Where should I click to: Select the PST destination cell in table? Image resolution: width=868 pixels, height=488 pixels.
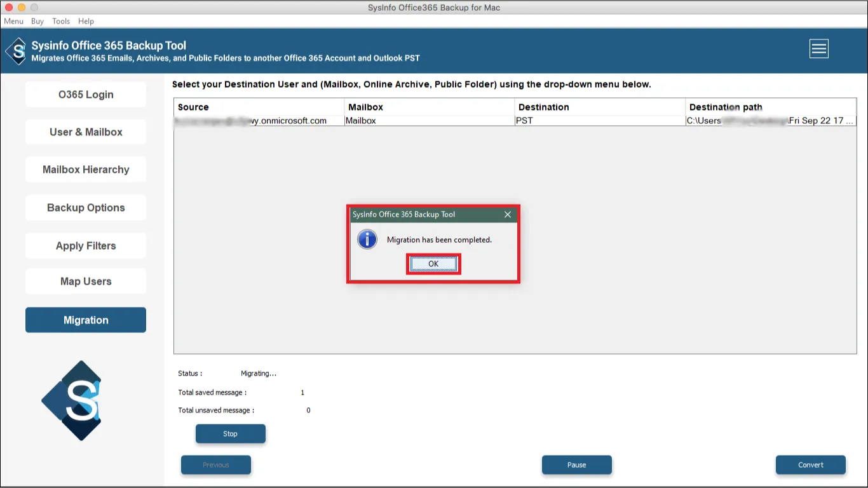pyautogui.click(x=600, y=121)
